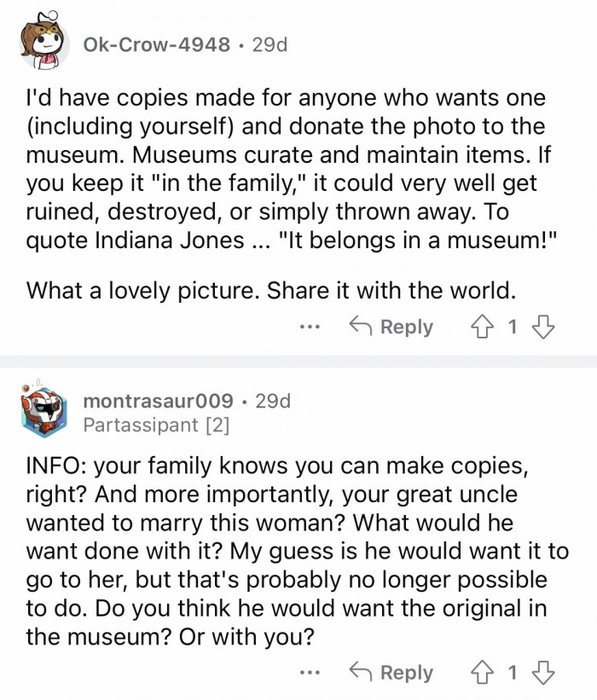Screen dimensions: 597x700
Task: Visit the montrasaur009 username link
Action: tap(159, 400)
